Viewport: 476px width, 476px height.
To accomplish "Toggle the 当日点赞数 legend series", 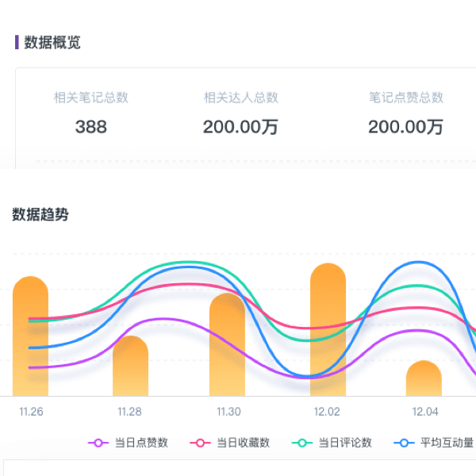I will click(x=128, y=443).
